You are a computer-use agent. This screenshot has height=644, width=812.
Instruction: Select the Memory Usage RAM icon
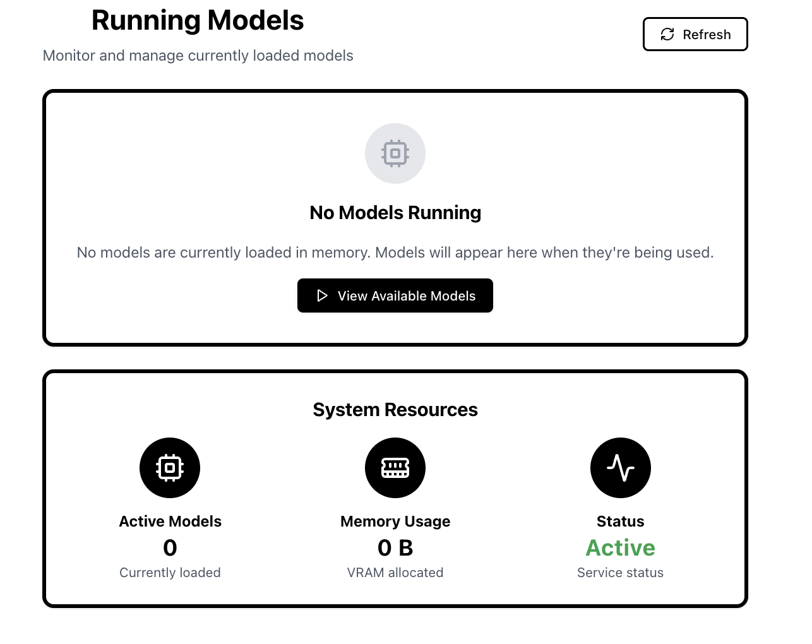tap(395, 468)
